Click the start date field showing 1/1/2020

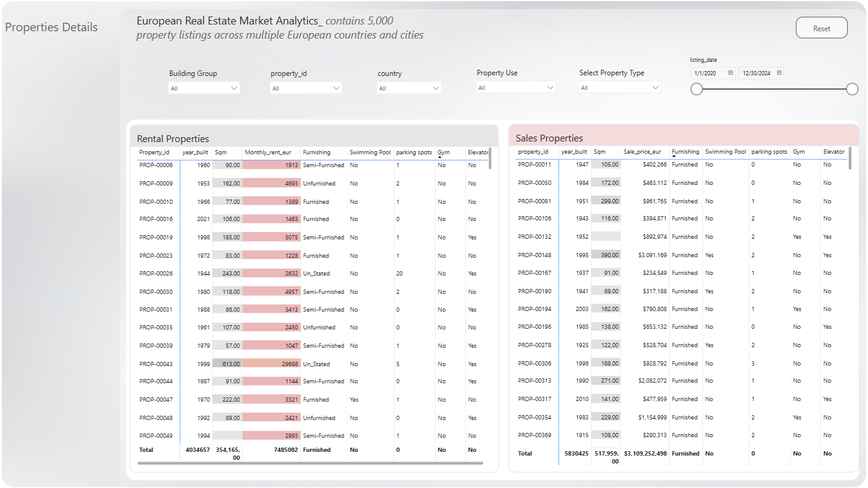pos(713,73)
